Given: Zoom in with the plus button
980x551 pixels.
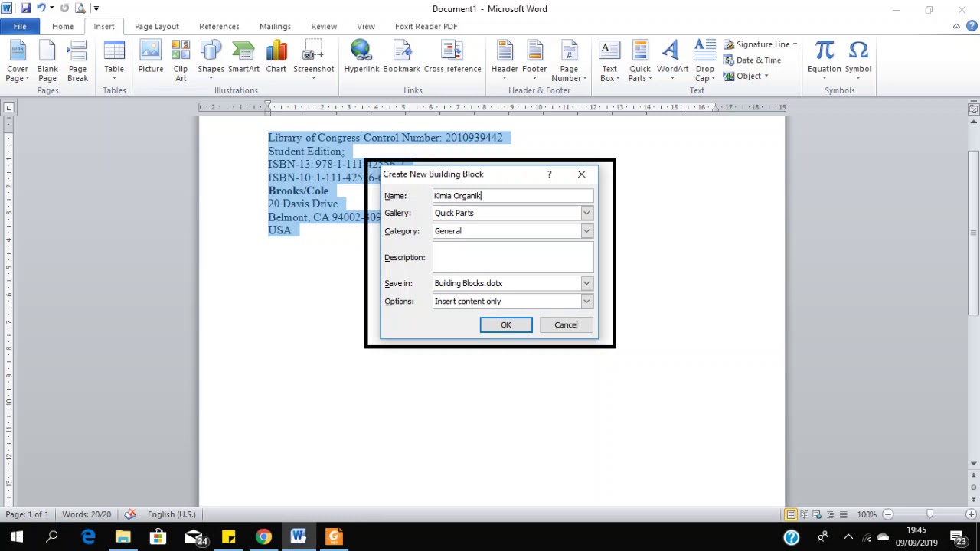Looking at the screenshot, I should coord(971,514).
